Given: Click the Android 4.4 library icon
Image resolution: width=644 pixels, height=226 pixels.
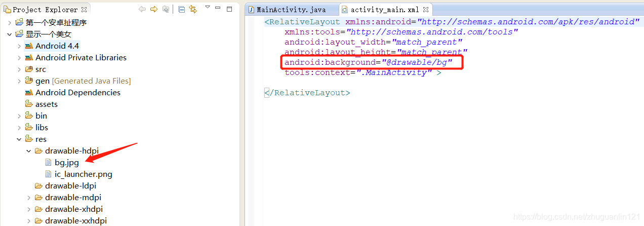Looking at the screenshot, I should pos(29,46).
